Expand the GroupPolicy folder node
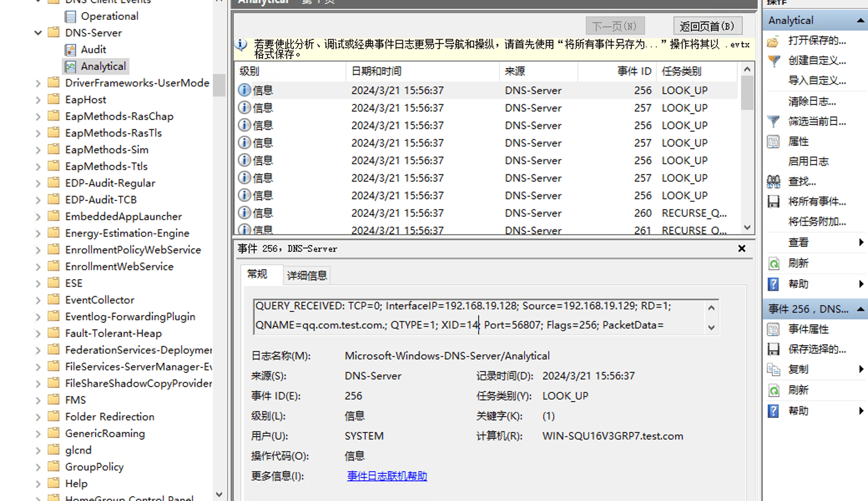868x501 pixels. click(x=38, y=467)
